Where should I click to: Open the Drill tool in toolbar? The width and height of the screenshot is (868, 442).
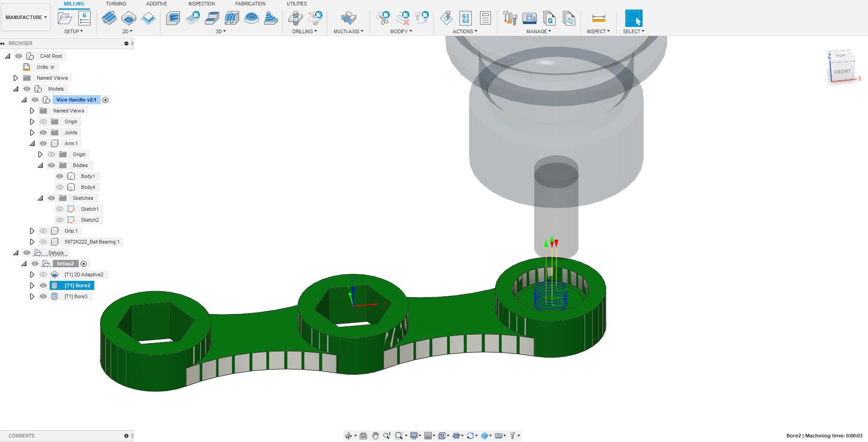coord(296,18)
